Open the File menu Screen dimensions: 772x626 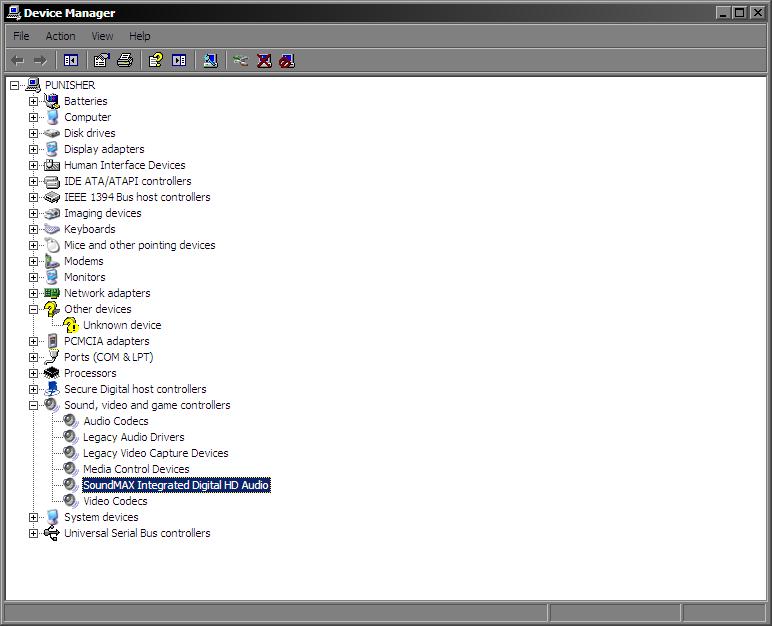(21, 36)
